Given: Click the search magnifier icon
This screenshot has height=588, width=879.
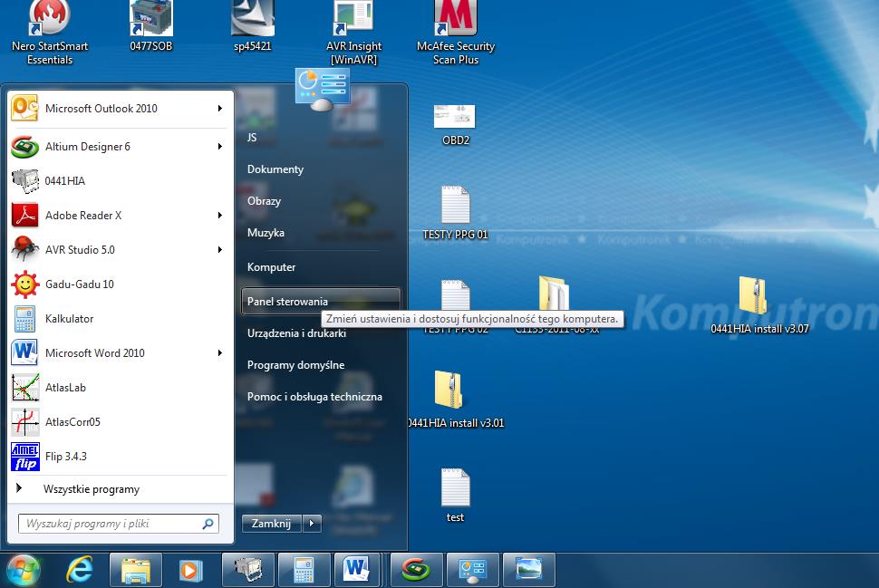Looking at the screenshot, I should [208, 524].
